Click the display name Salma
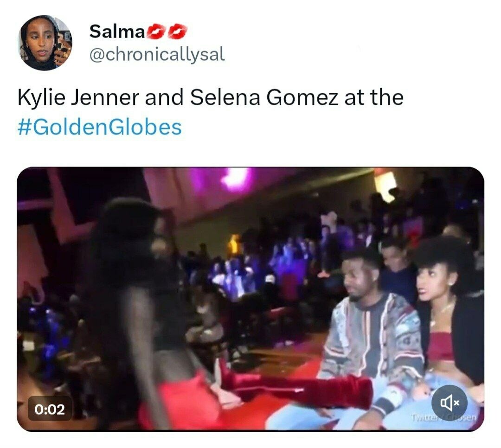The image size is (501, 448). pyautogui.click(x=117, y=32)
